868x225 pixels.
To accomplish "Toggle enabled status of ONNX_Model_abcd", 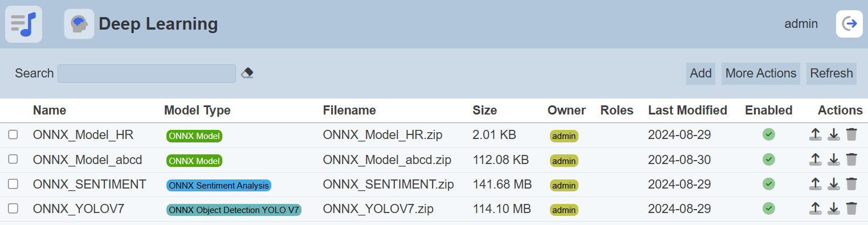I will [x=769, y=159].
